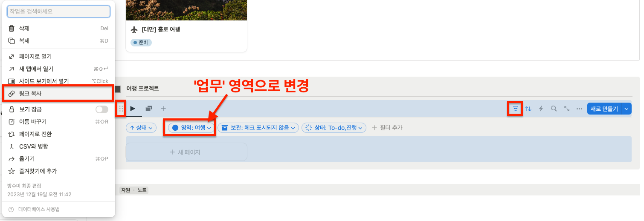
Task: Click the filter icon in the database toolbar
Action: point(516,109)
